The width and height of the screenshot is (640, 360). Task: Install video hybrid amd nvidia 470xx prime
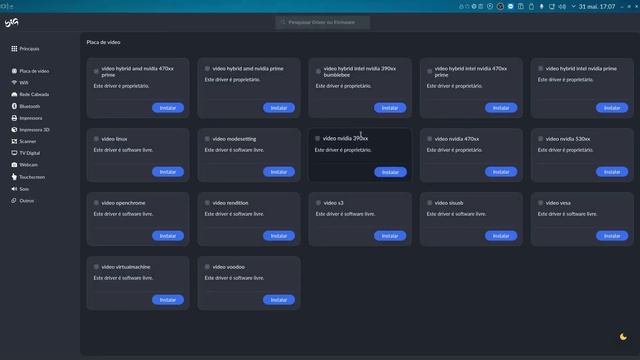coord(168,108)
